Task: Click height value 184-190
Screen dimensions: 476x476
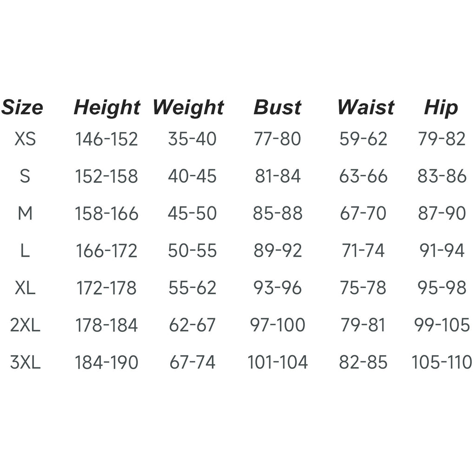Action: (106, 362)
